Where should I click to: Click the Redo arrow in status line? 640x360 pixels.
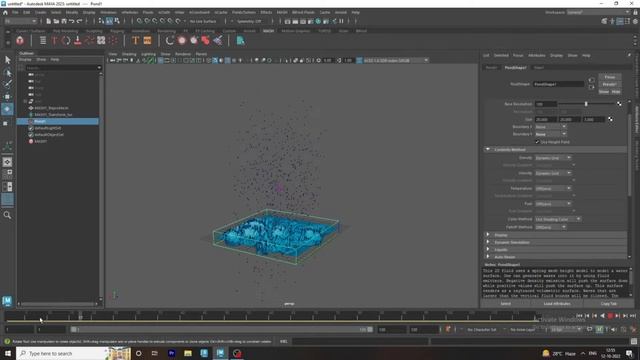click(80, 21)
